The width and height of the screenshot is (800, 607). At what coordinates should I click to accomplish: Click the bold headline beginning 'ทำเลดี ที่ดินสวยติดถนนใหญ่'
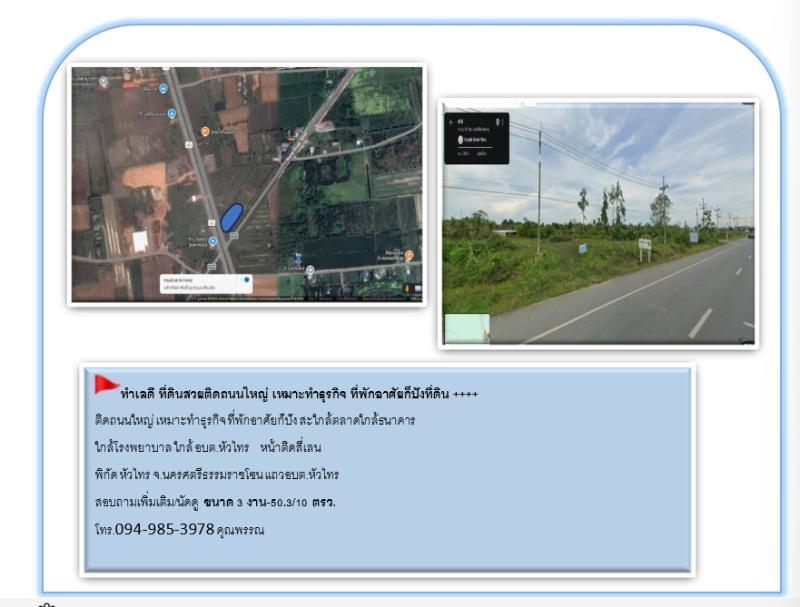(299, 394)
